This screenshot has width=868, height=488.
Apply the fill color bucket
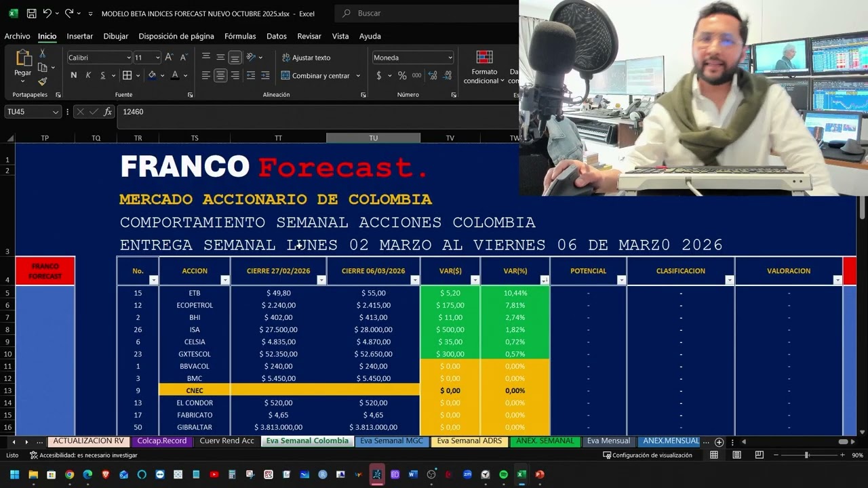coord(152,75)
